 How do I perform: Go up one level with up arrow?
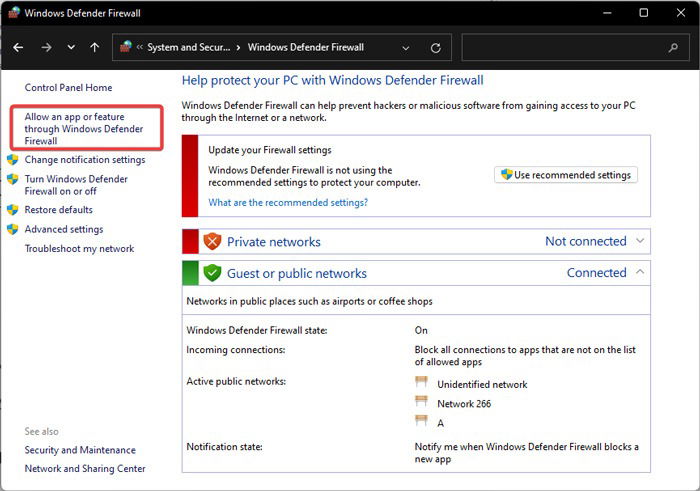tap(94, 47)
